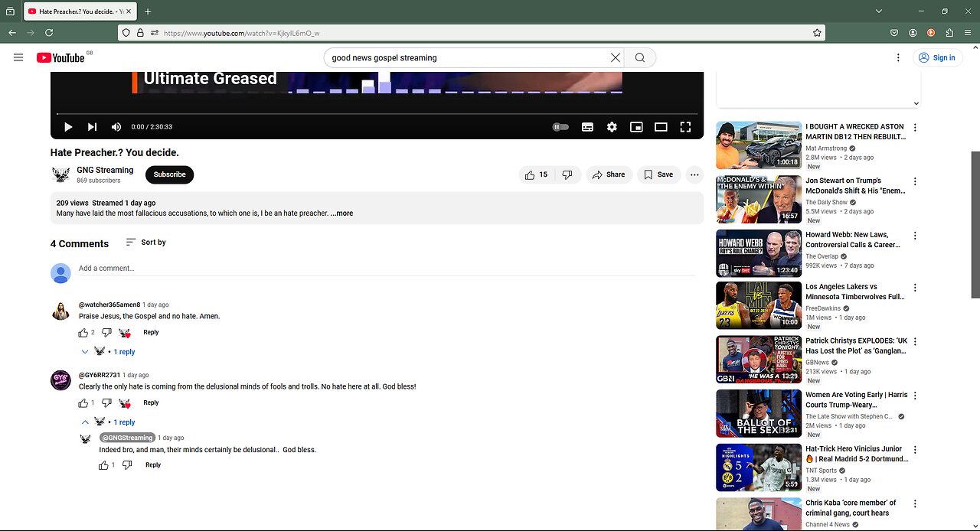
Task: Open Howard Webb video thumbnail
Action: tap(759, 253)
